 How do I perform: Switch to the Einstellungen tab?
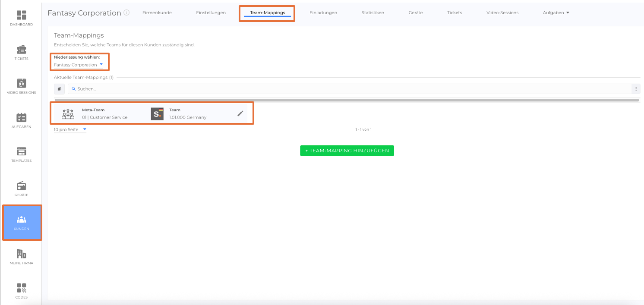pos(211,13)
